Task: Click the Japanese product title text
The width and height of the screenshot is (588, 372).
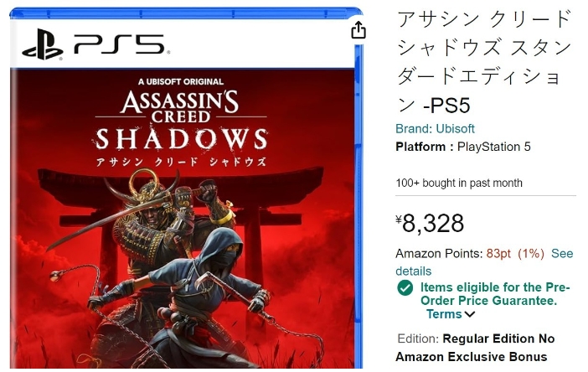Action: [484, 62]
